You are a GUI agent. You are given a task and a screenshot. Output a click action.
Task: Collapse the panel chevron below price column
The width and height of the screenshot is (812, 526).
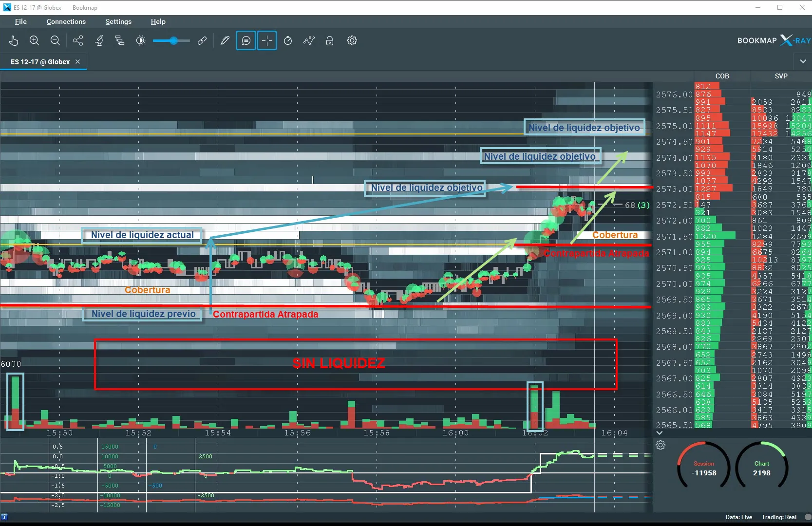tap(660, 433)
